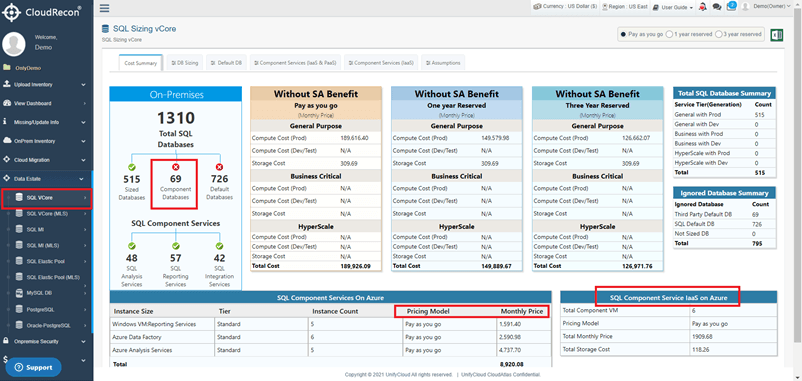This screenshot has height=381, width=802.
Task: Open the notifications bell icon
Action: (703, 7)
